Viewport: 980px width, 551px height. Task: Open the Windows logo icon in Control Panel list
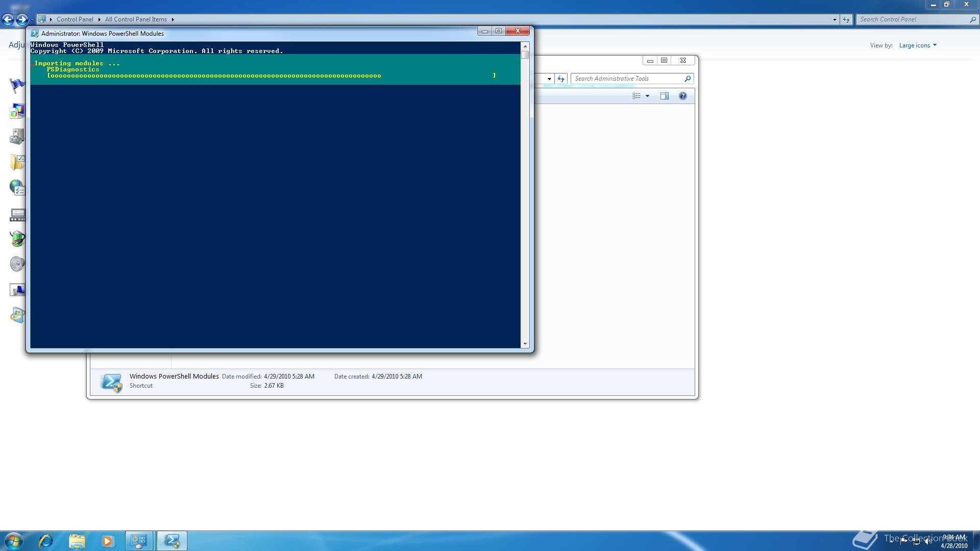click(x=17, y=315)
